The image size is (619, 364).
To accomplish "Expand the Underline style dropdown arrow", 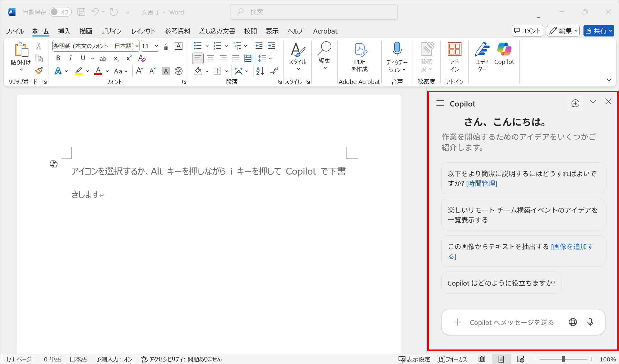I will (x=92, y=58).
